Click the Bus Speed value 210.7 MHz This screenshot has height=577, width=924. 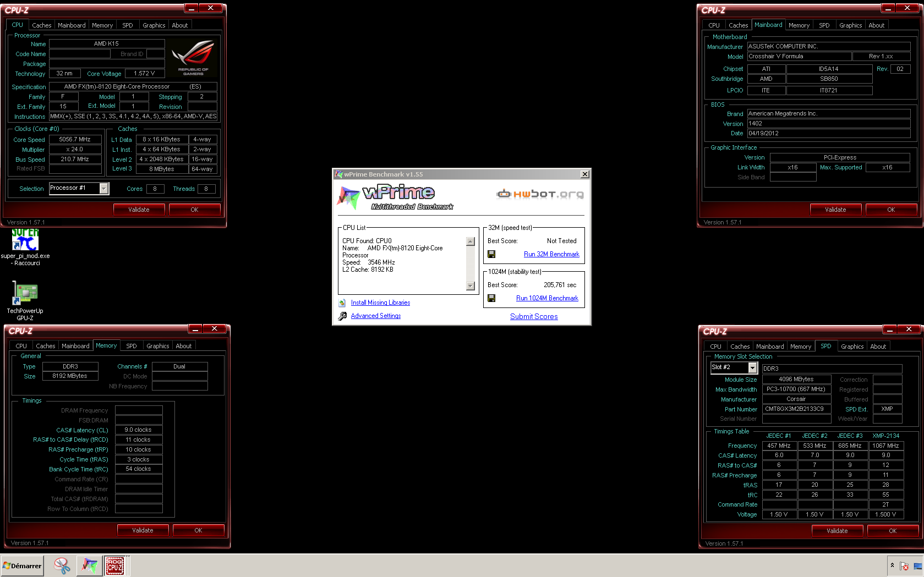pos(75,160)
